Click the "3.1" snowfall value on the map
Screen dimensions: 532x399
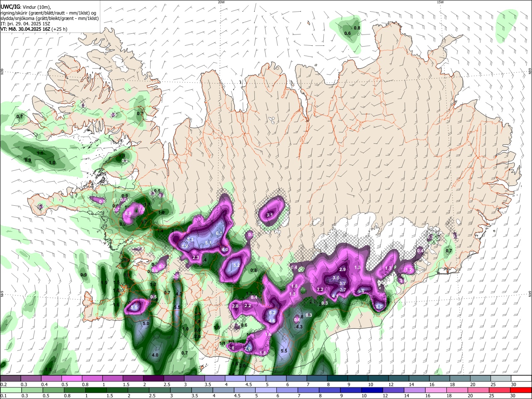tap(269, 215)
